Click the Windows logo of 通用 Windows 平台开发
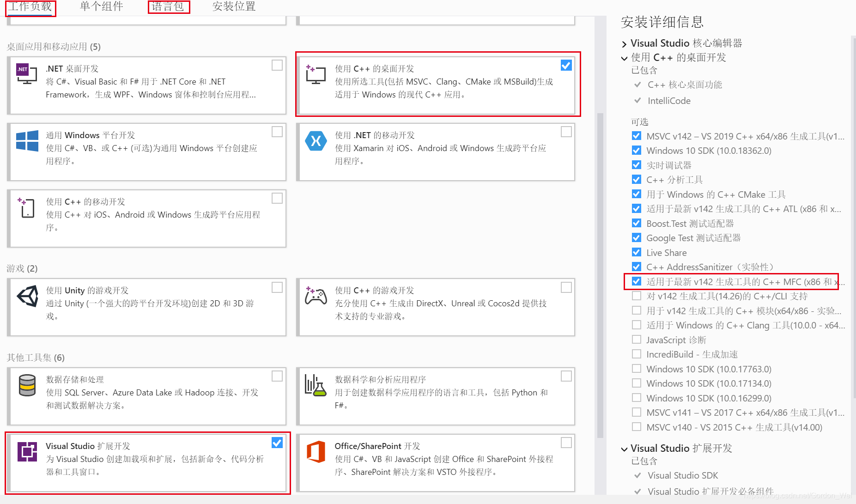856x504 pixels. click(27, 140)
